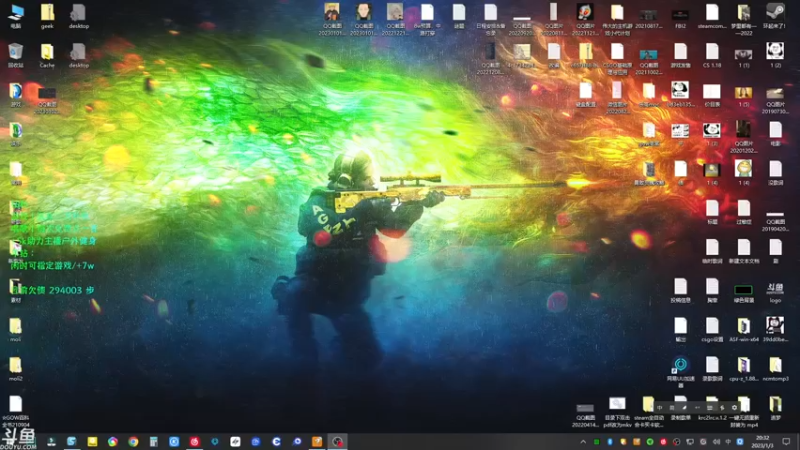Select the 新建文本文档 text file

tap(743, 252)
